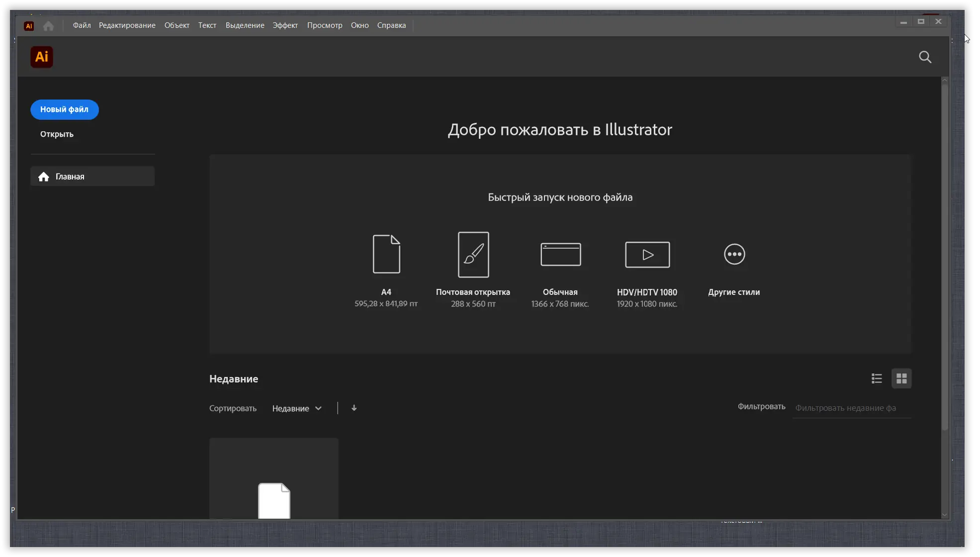The width and height of the screenshot is (980, 557).
Task: Open the Файл menu
Action: [82, 25]
